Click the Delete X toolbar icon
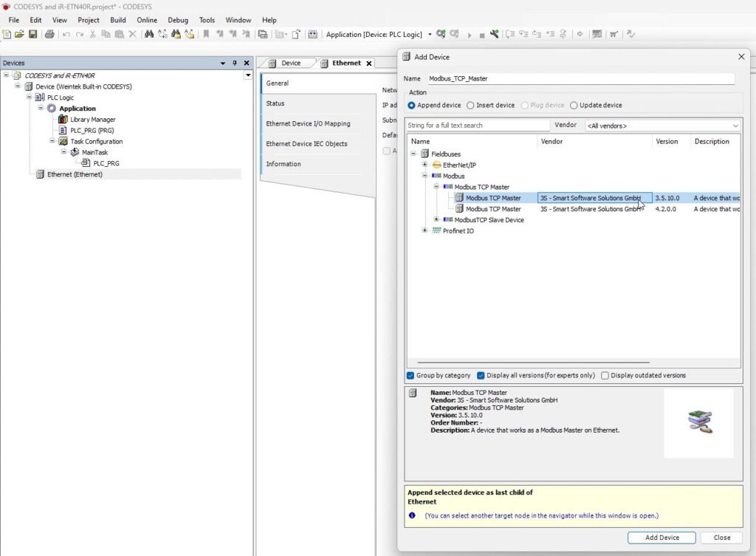Viewport: 756px width, 556px height. [x=133, y=34]
